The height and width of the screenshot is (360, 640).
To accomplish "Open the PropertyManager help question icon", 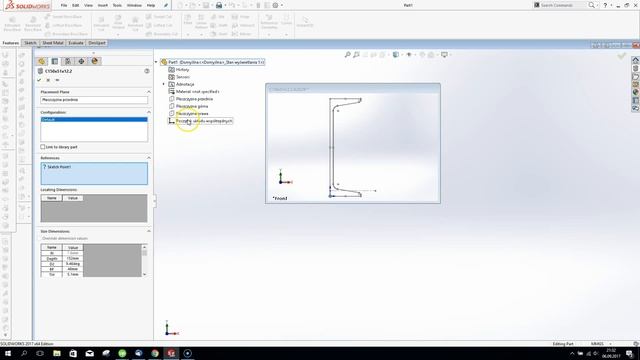I will [147, 71].
